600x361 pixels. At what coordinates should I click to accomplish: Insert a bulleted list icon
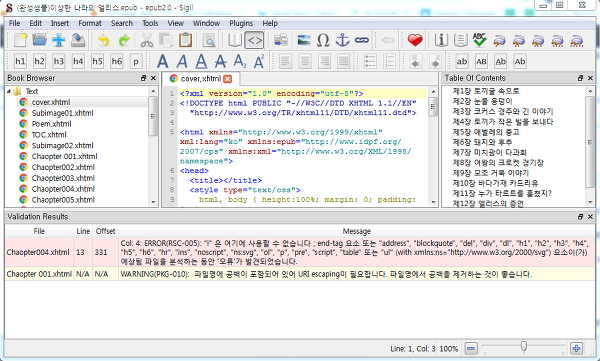point(370,61)
